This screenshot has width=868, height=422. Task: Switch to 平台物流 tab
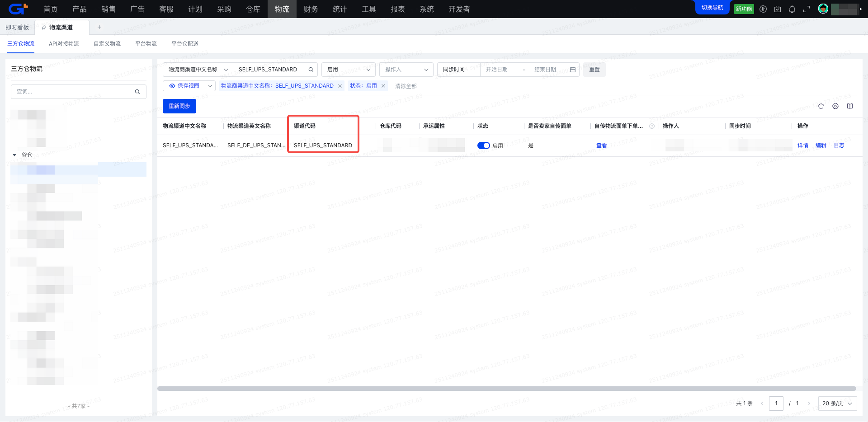146,44
